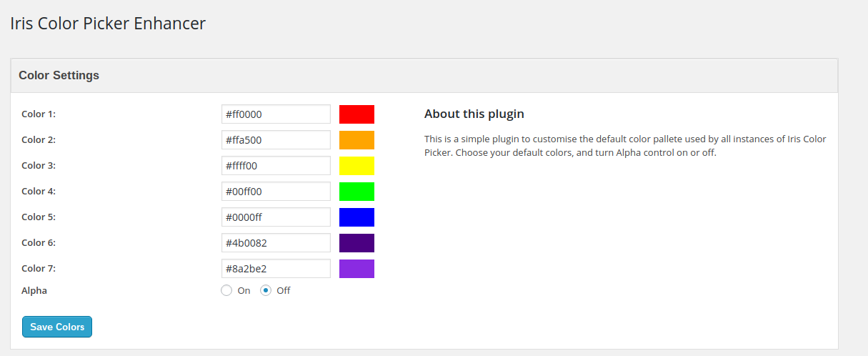Click the Save Colors button

[x=57, y=327]
